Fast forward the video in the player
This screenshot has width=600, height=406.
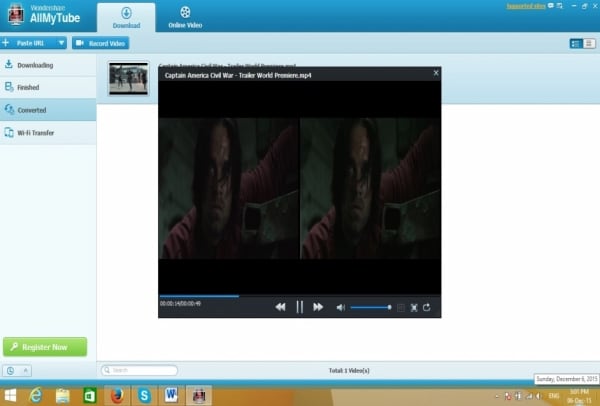tap(318, 307)
